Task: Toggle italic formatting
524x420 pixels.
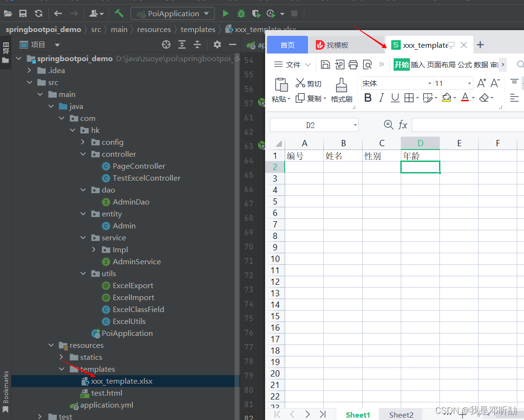Action: pyautogui.click(x=381, y=97)
